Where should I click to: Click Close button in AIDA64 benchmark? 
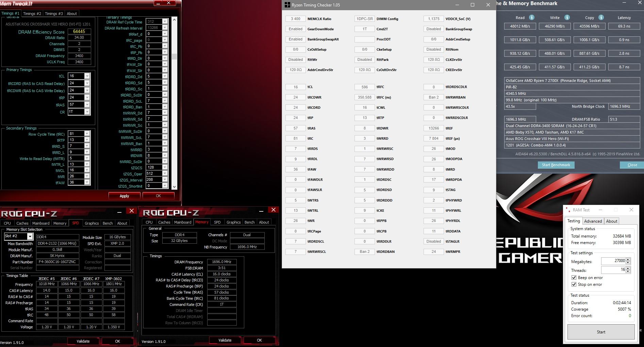coord(632,165)
